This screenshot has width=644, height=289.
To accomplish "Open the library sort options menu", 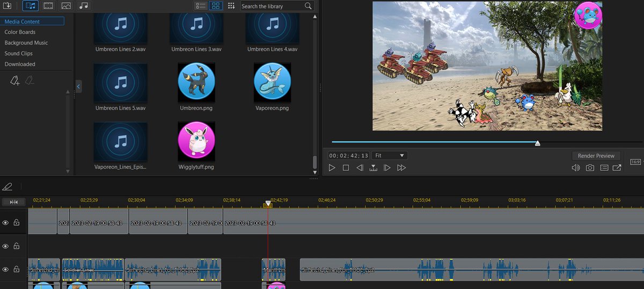I will [x=231, y=6].
